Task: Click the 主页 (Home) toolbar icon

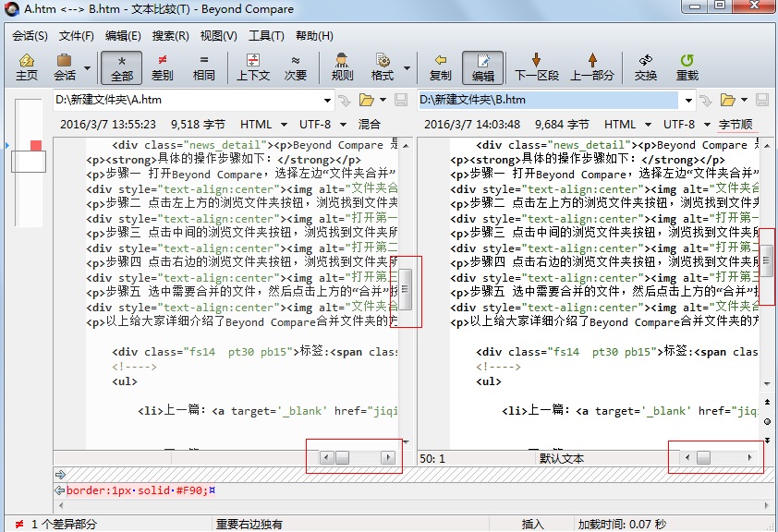Action: click(x=28, y=66)
